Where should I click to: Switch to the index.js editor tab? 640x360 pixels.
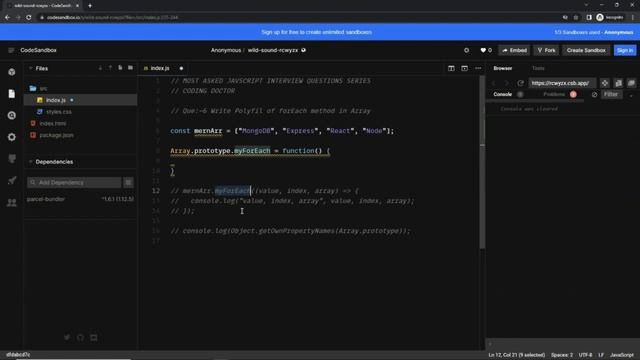pyautogui.click(x=160, y=68)
